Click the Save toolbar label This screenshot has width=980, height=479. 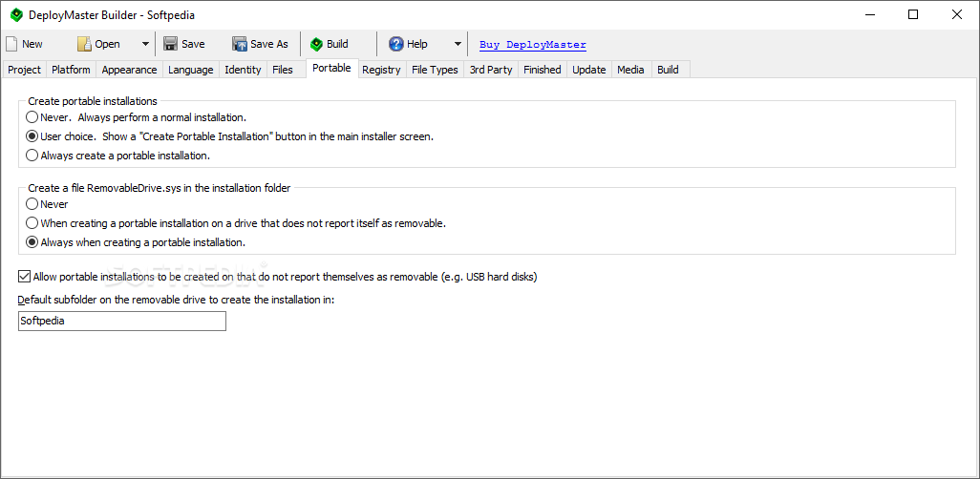193,44
